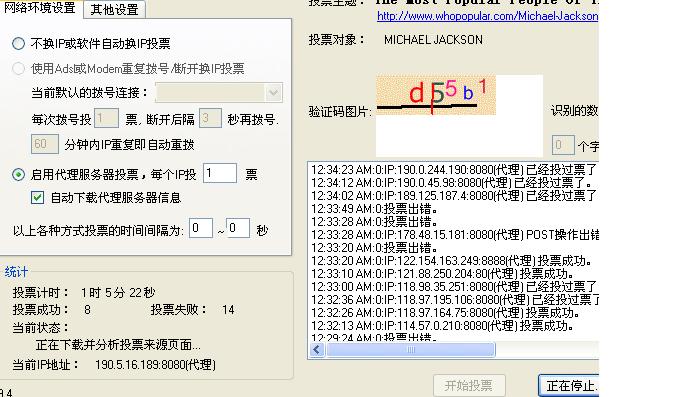
Task: Click the maximum vote interval field
Action: [x=238, y=228]
